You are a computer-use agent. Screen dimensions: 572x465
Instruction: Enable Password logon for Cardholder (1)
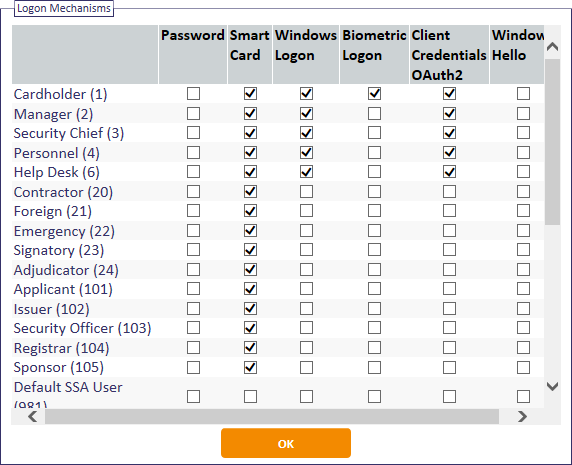coord(193,94)
